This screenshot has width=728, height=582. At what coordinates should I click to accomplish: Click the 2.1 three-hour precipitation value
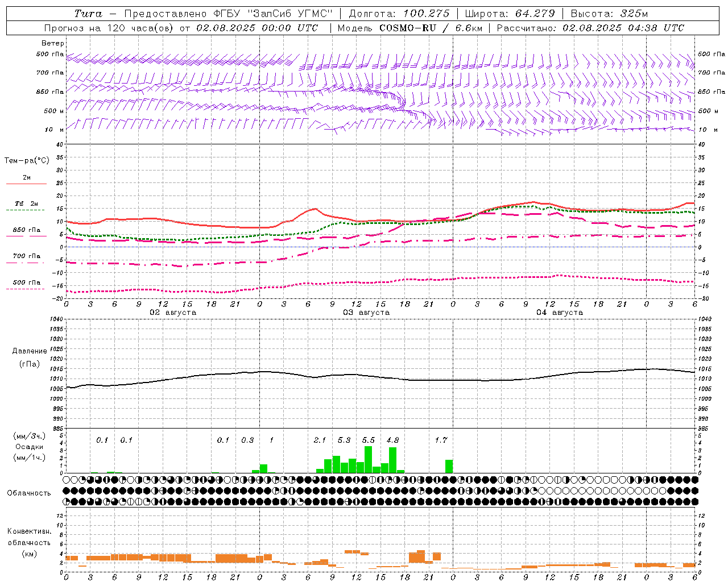pos(320,440)
